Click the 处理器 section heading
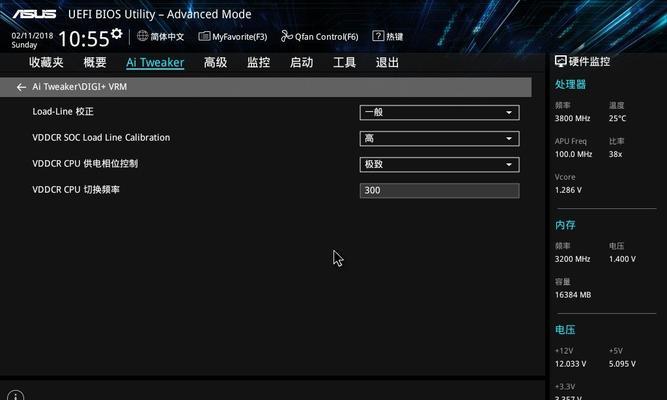This screenshot has height=400, width=667. pyautogui.click(x=570, y=84)
